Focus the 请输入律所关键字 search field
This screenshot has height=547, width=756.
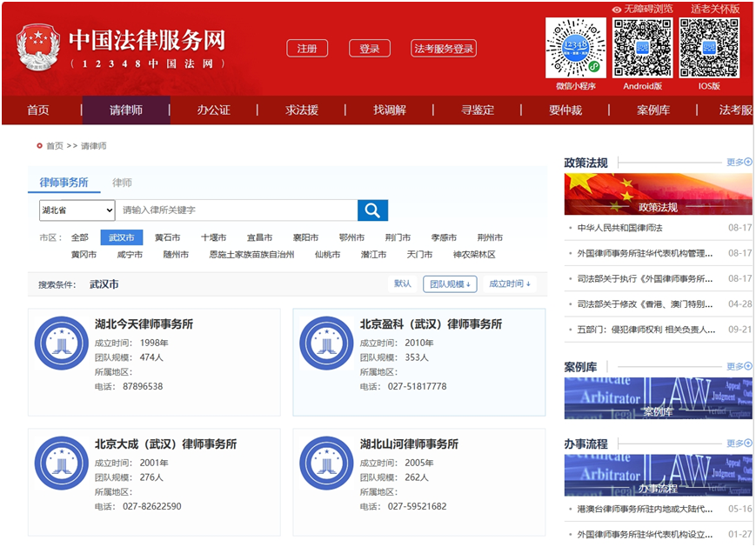[x=237, y=210]
